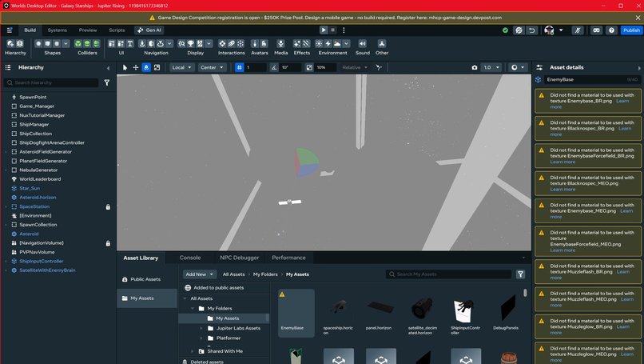Image resolution: width=644 pixels, height=364 pixels.
Task: Click the camera speed icon
Action: [475, 67]
